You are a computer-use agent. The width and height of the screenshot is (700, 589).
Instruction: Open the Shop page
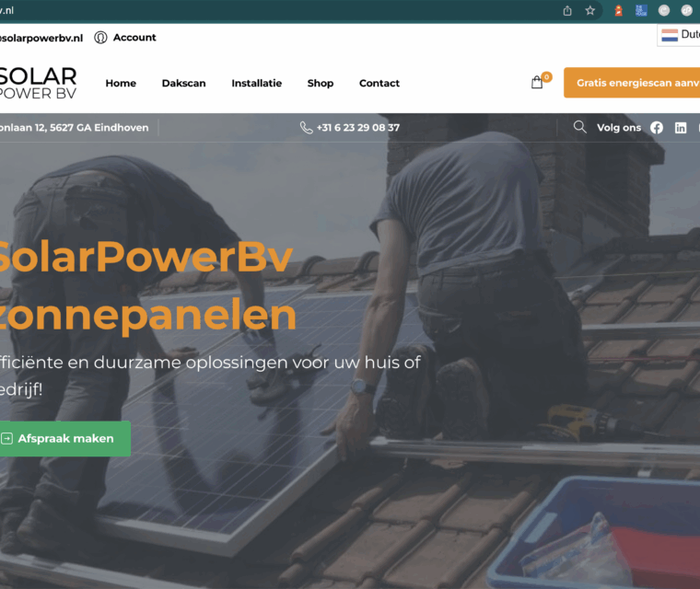click(321, 83)
